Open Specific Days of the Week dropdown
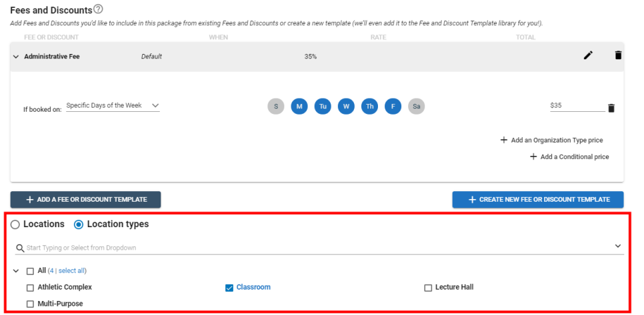Viewport: 644px width, 315px height. coord(113,106)
